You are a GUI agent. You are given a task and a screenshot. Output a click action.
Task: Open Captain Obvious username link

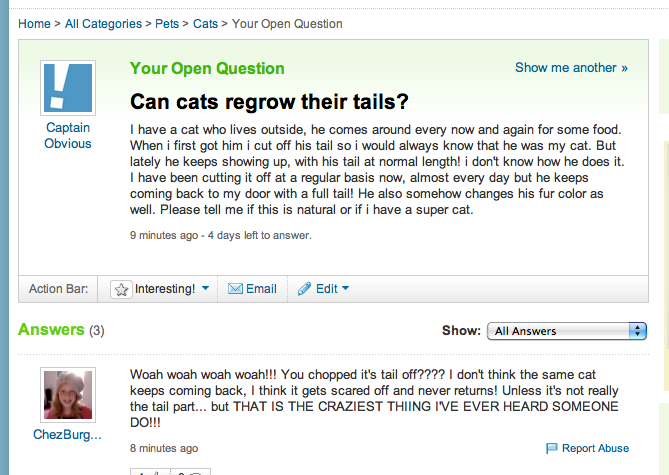tap(68, 135)
